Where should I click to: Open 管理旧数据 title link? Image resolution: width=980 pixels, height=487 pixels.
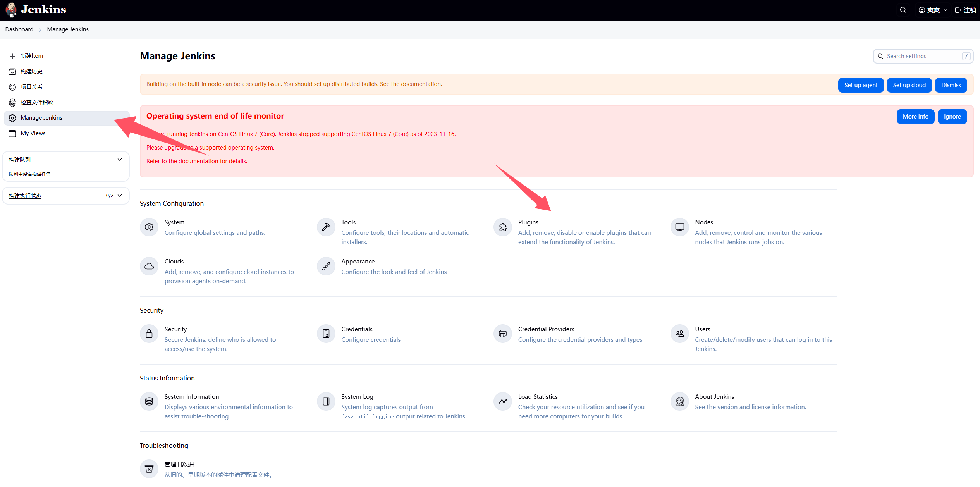tap(179, 465)
